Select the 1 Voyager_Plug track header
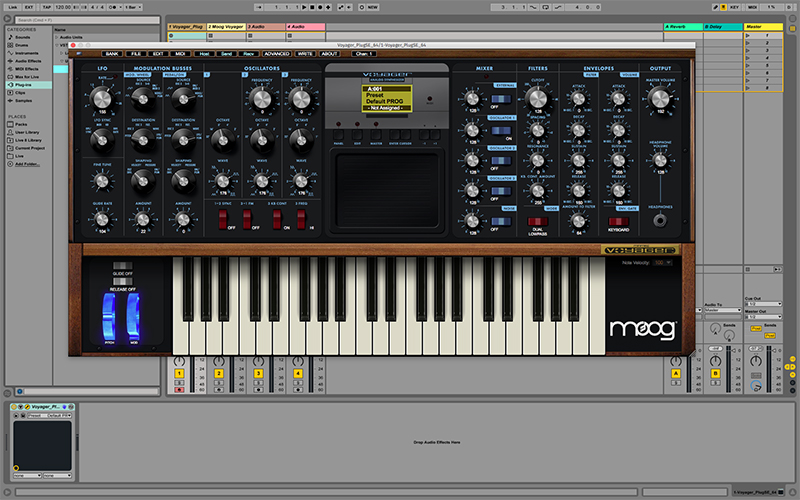This screenshot has width=800, height=500. tap(187, 27)
